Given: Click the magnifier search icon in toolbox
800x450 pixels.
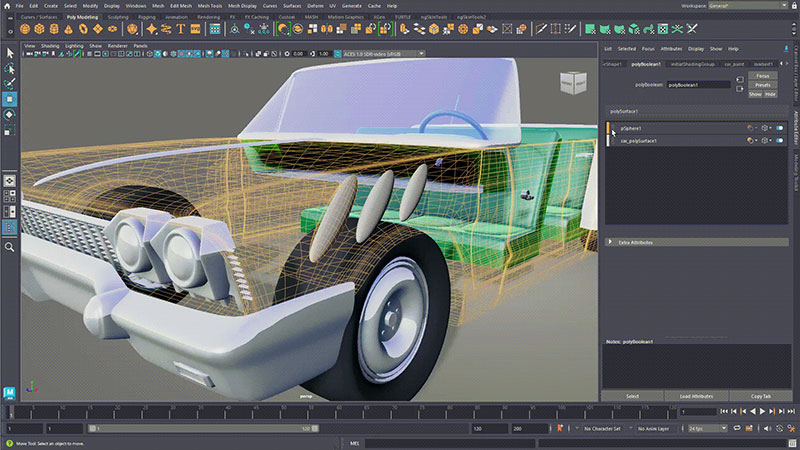Looking at the screenshot, I should click(10, 247).
